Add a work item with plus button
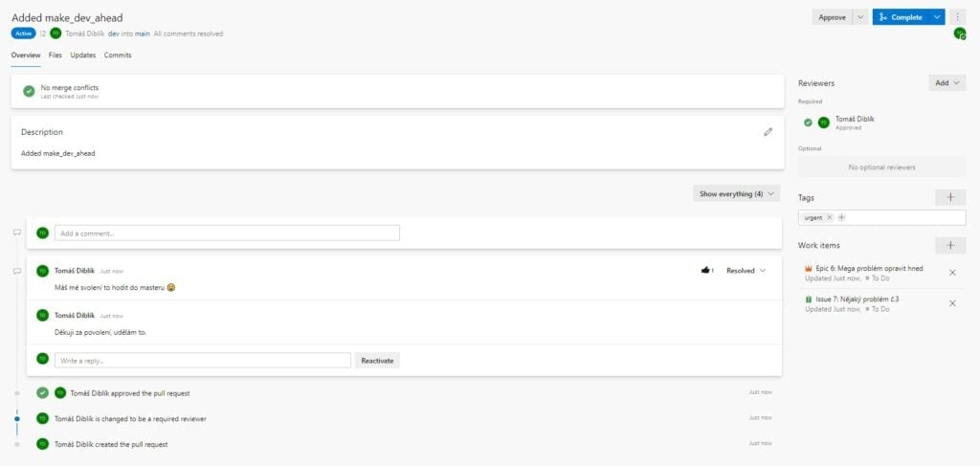The width and height of the screenshot is (980, 466). (950, 246)
